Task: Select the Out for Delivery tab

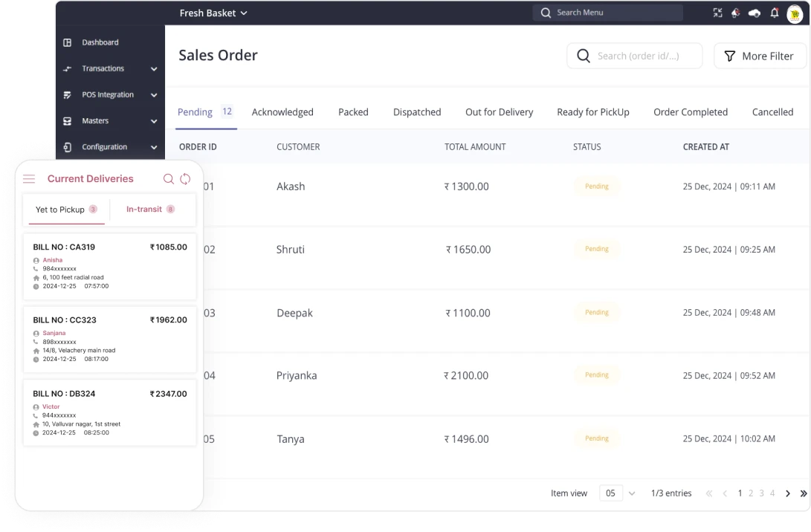Action: pyautogui.click(x=499, y=111)
